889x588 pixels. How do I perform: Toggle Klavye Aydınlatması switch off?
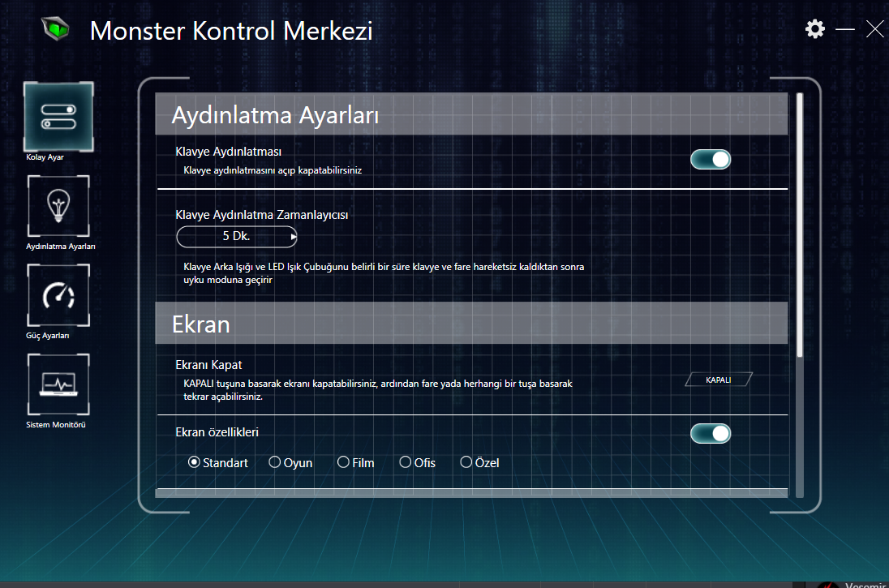(711, 159)
